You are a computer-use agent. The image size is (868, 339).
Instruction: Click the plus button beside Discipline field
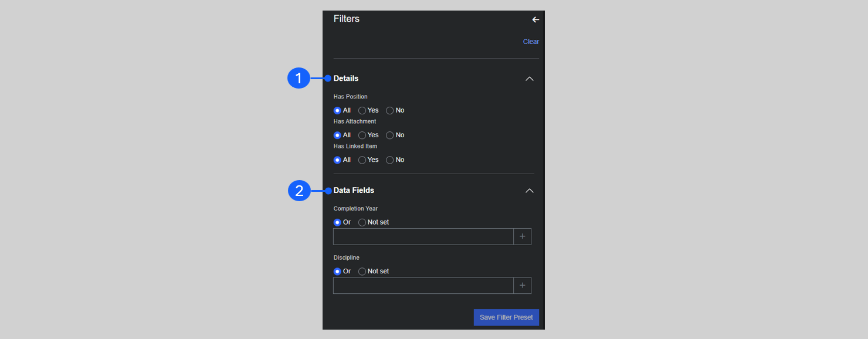pyautogui.click(x=523, y=286)
